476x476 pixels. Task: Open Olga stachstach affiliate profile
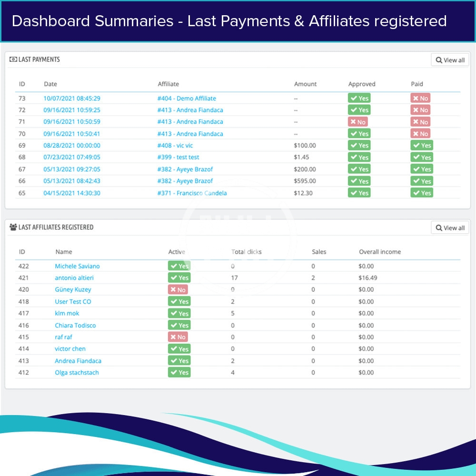[77, 372]
